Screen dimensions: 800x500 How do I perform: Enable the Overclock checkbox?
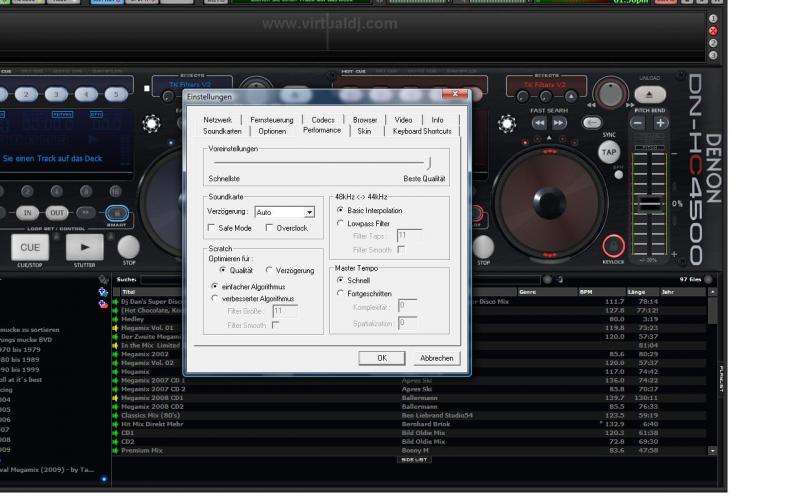pos(269,228)
